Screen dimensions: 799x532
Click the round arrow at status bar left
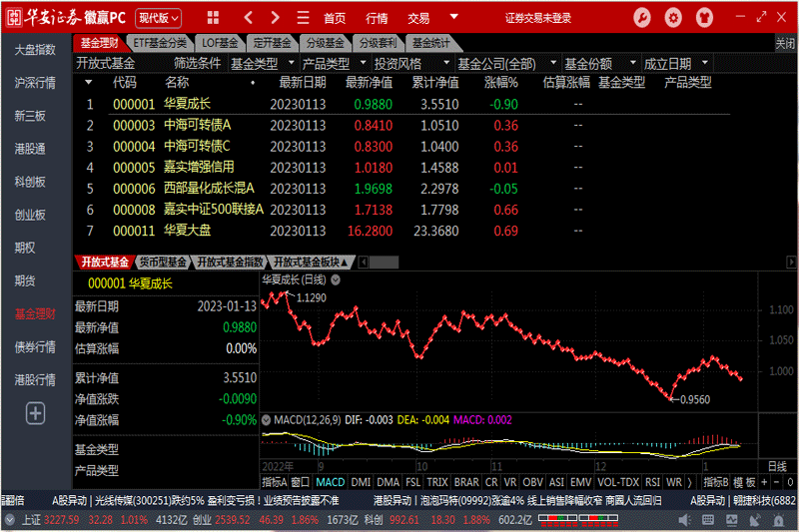[9, 520]
